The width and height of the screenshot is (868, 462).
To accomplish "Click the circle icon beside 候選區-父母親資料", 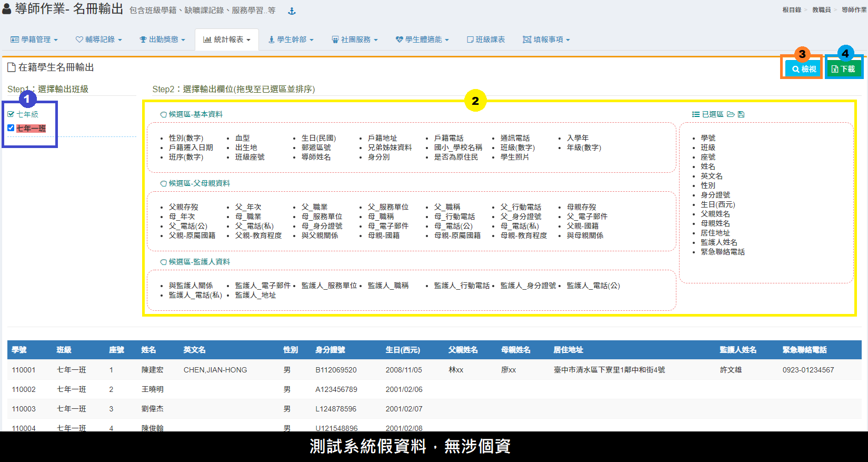I will 164,183.
